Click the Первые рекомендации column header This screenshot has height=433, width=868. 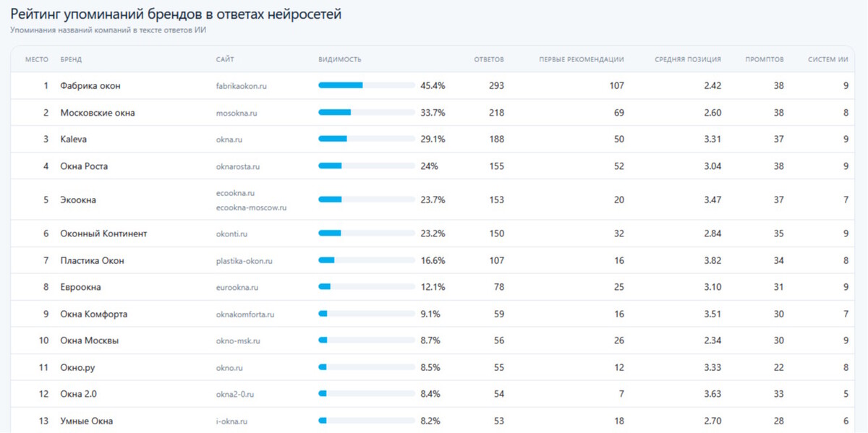point(582,59)
